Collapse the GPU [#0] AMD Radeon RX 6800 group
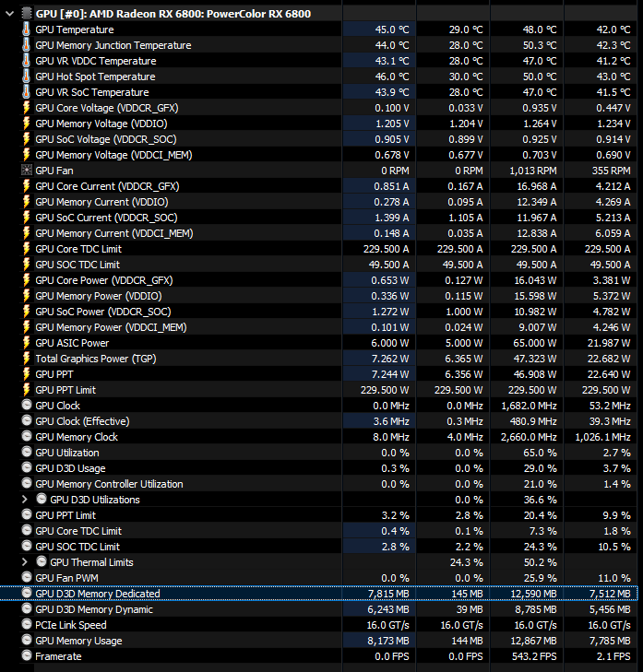Image resolution: width=643 pixels, height=672 pixels. coord(9,14)
